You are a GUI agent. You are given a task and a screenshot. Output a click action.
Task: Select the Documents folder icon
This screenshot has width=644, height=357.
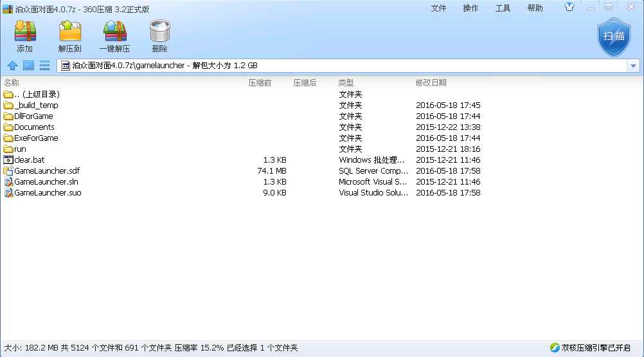coord(8,127)
